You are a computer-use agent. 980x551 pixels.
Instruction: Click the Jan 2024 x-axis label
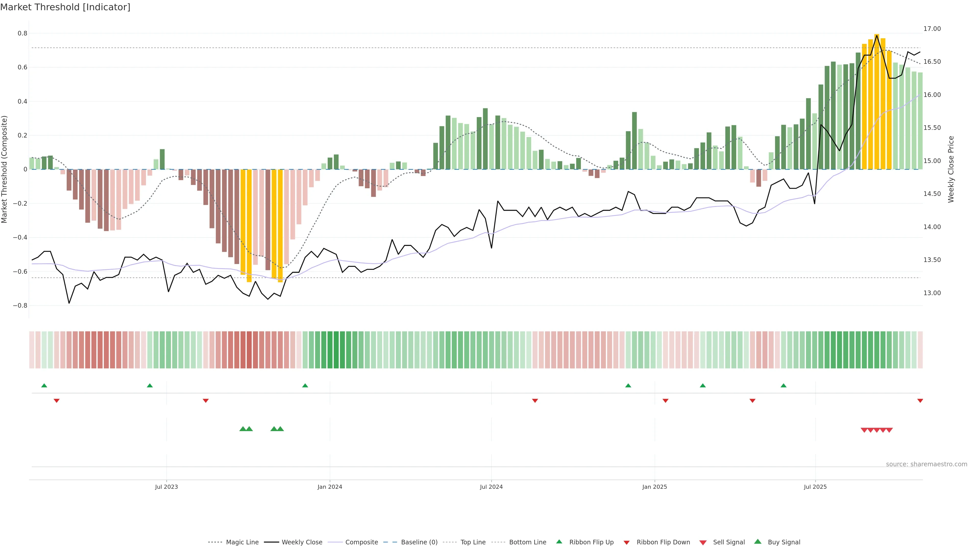click(x=330, y=487)
